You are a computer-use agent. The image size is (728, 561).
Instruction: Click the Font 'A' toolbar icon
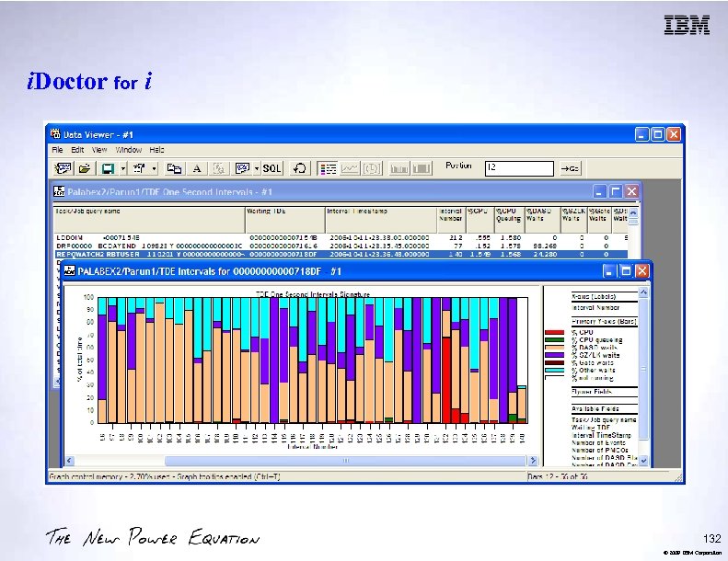197,168
